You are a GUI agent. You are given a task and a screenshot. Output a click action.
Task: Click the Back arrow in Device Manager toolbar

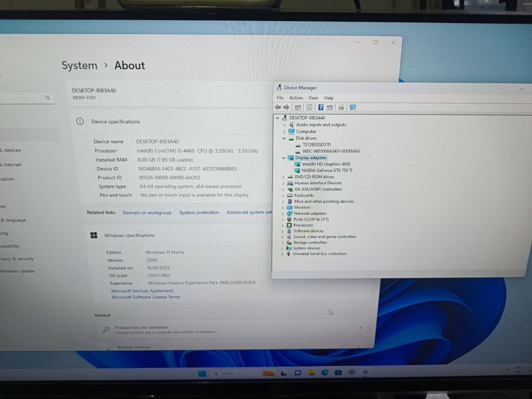[278, 107]
